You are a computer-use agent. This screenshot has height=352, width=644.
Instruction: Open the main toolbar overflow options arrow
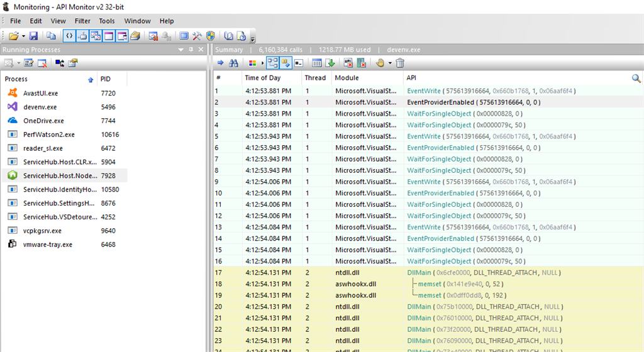click(x=253, y=38)
